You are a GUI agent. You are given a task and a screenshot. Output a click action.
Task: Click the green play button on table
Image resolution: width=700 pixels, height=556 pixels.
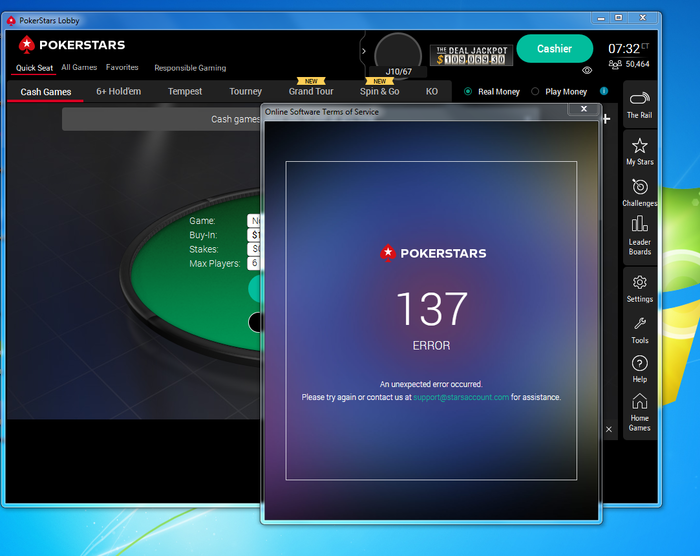[254, 289]
